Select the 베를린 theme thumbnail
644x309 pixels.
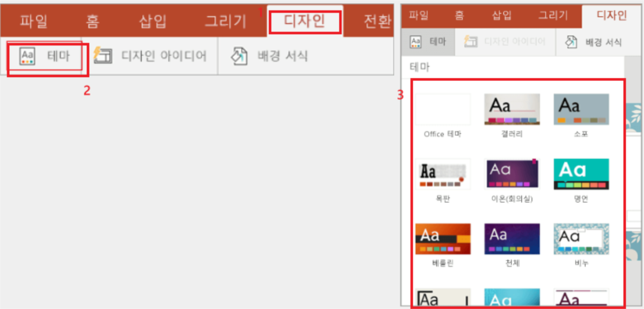443,238
